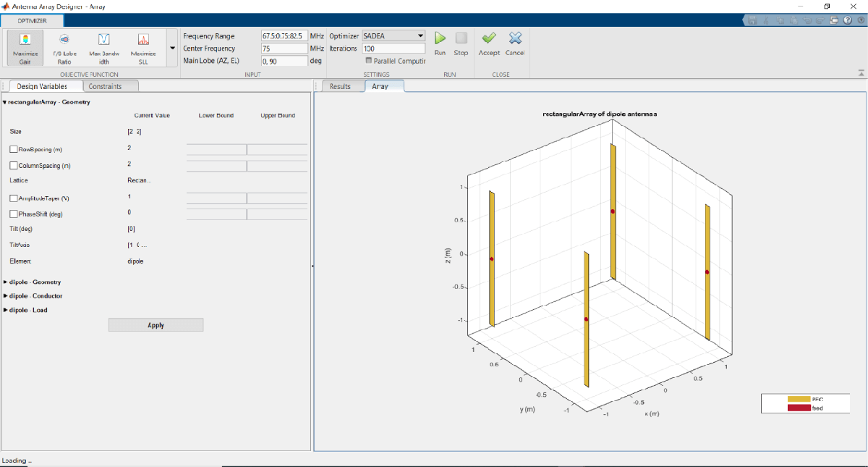Click the Center Frequency input field
The height and width of the screenshot is (467, 868).
(284, 49)
